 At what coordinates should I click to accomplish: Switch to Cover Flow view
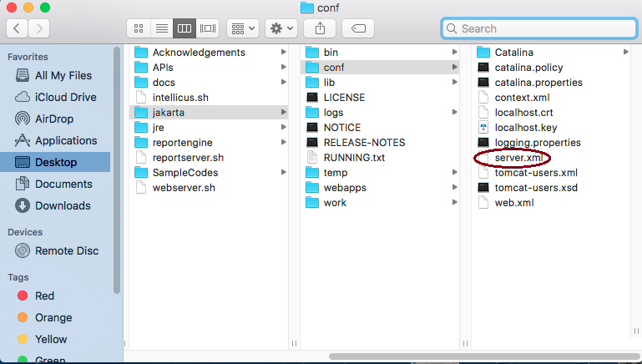pos(208,28)
